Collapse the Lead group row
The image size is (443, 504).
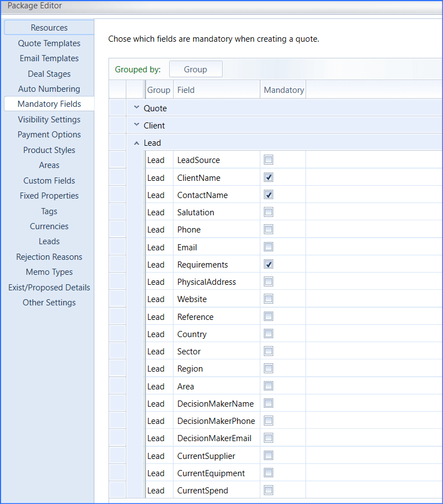pyautogui.click(x=136, y=143)
